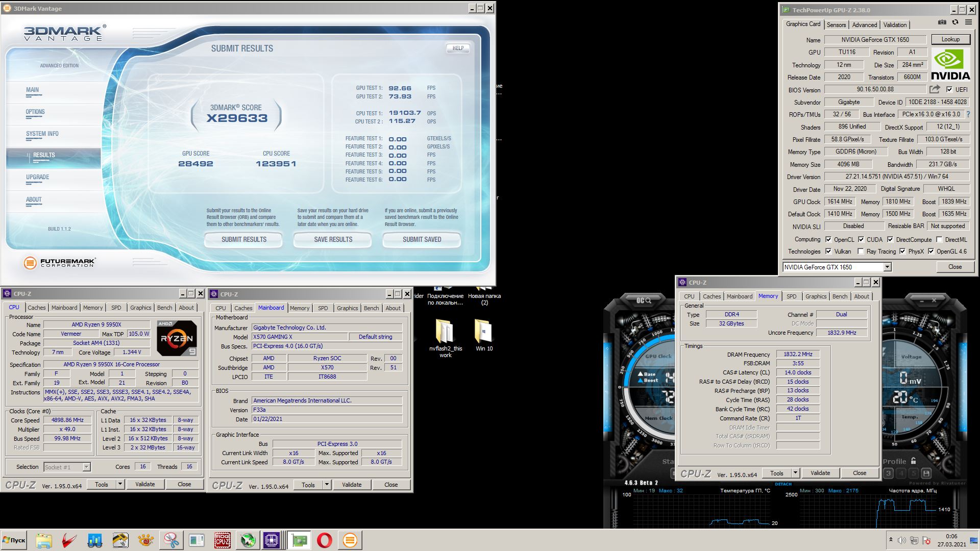Open Graphics tab in the CPU-Z Mainboard tab window
The width and height of the screenshot is (980, 551).
point(347,308)
